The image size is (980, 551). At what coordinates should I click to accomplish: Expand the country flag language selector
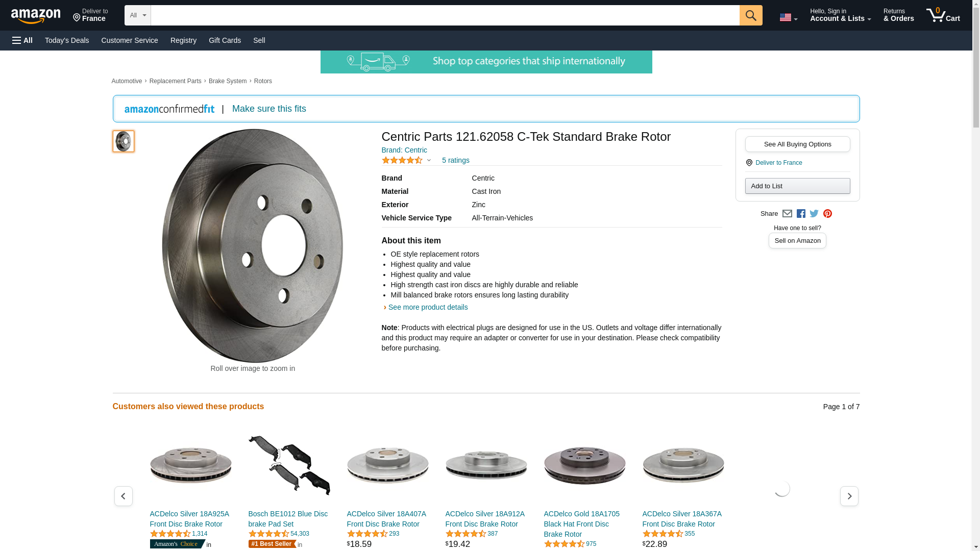788,17
